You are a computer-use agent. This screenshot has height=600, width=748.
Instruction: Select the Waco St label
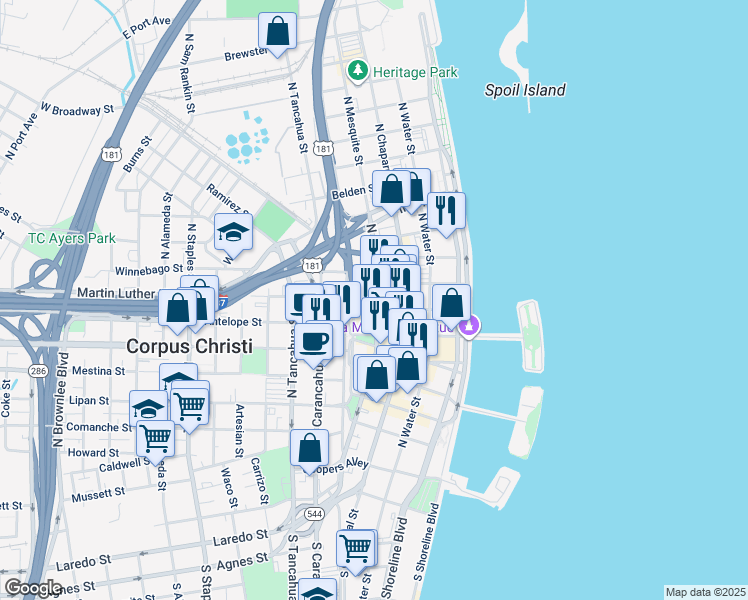pos(229,487)
